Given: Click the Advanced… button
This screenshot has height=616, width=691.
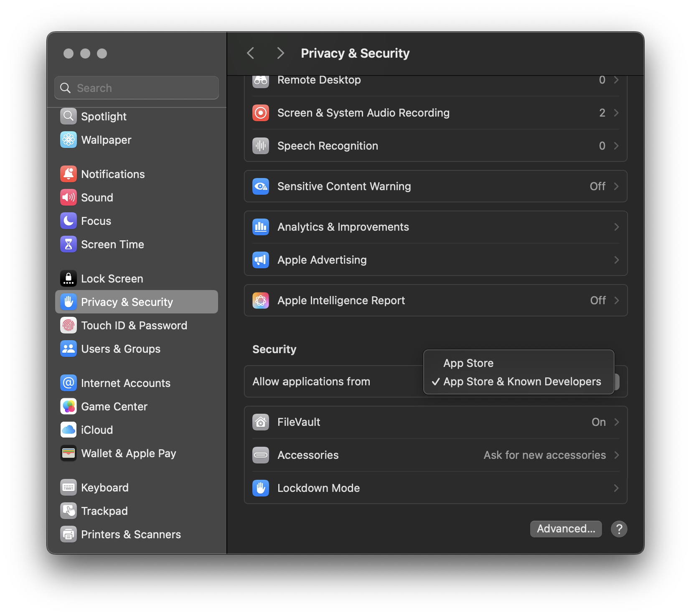Looking at the screenshot, I should pos(566,529).
